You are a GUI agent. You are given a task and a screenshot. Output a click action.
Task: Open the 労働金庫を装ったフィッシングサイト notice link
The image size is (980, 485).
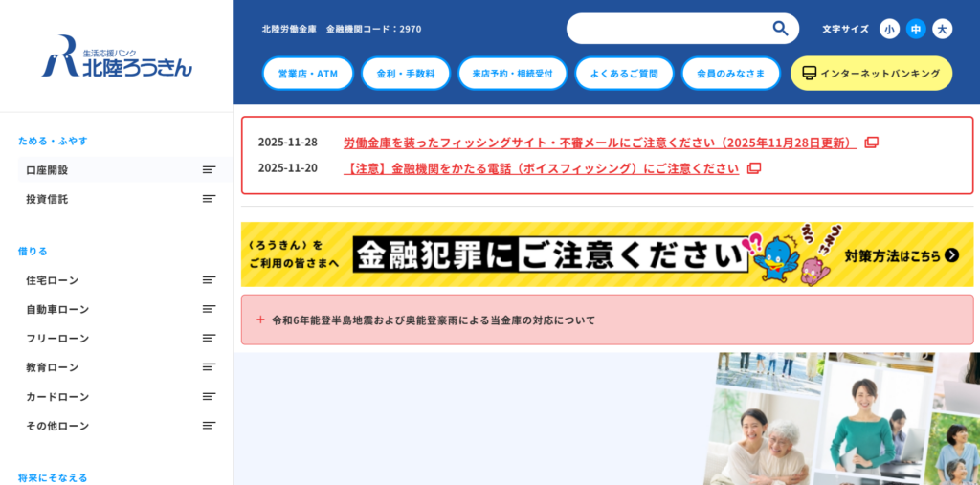pyautogui.click(x=599, y=143)
